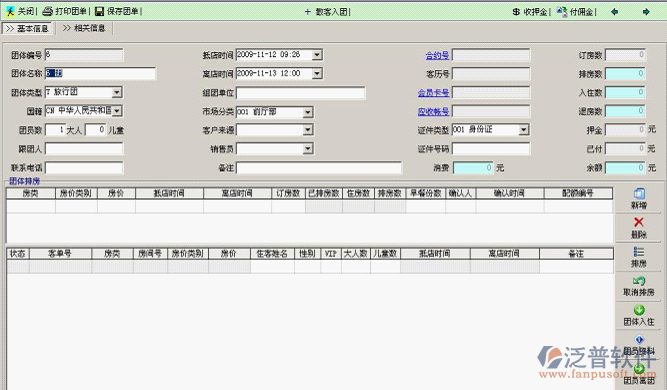667x390 pixels.
Task: Click the 房间号 column header
Action: pyautogui.click(x=150, y=253)
